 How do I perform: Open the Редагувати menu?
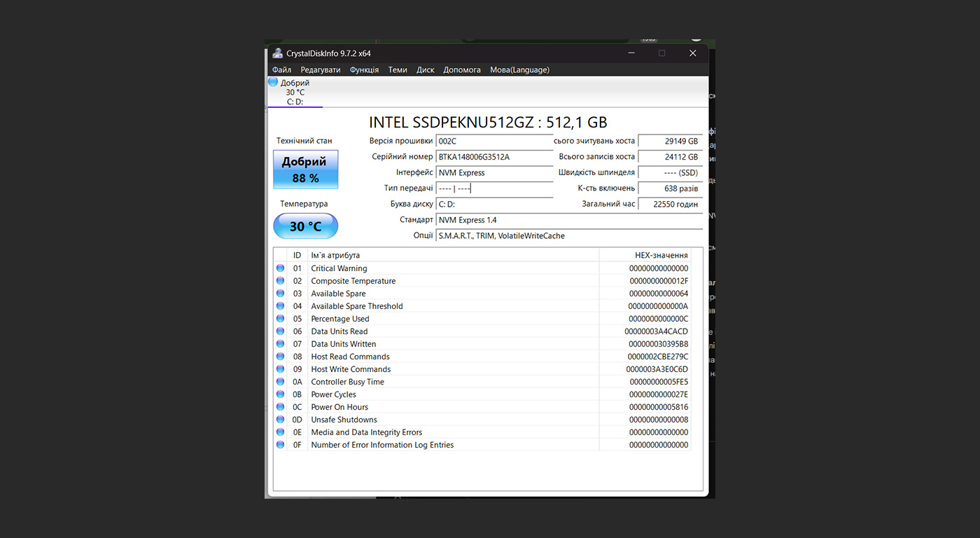point(321,70)
